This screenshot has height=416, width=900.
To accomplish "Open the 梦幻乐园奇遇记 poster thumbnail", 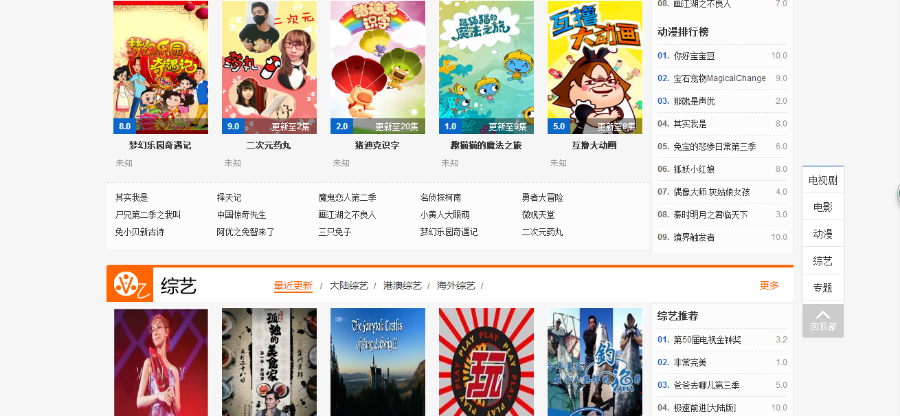I will click(160, 67).
